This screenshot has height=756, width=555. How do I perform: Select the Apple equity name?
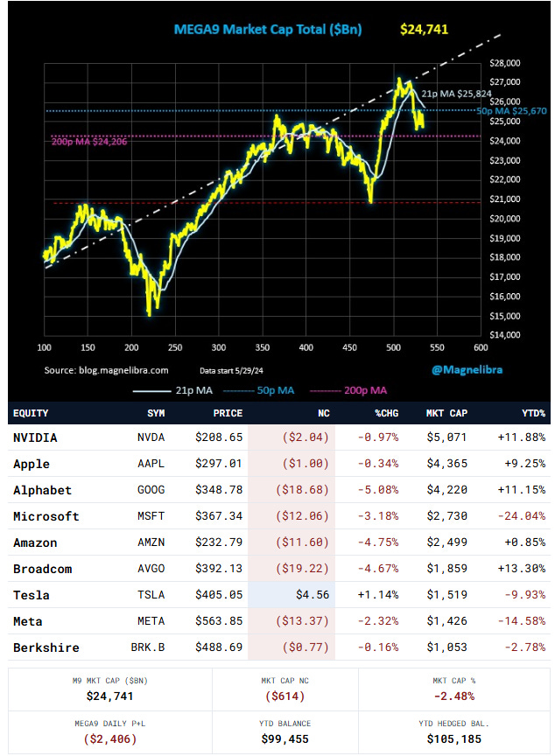click(32, 464)
